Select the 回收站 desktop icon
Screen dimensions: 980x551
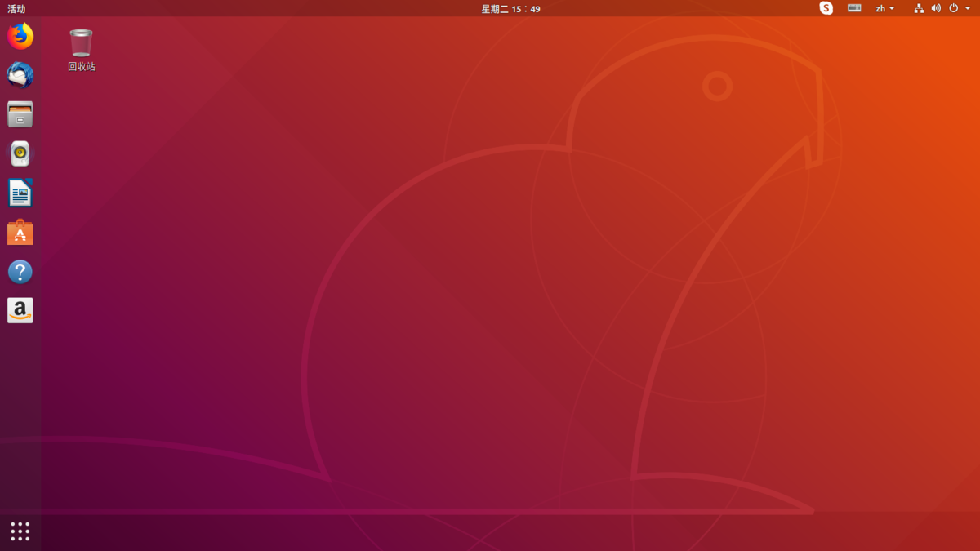pyautogui.click(x=80, y=45)
